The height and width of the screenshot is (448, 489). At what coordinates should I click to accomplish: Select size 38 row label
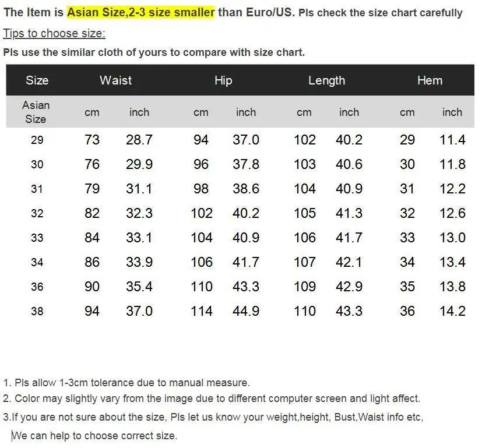click(37, 311)
